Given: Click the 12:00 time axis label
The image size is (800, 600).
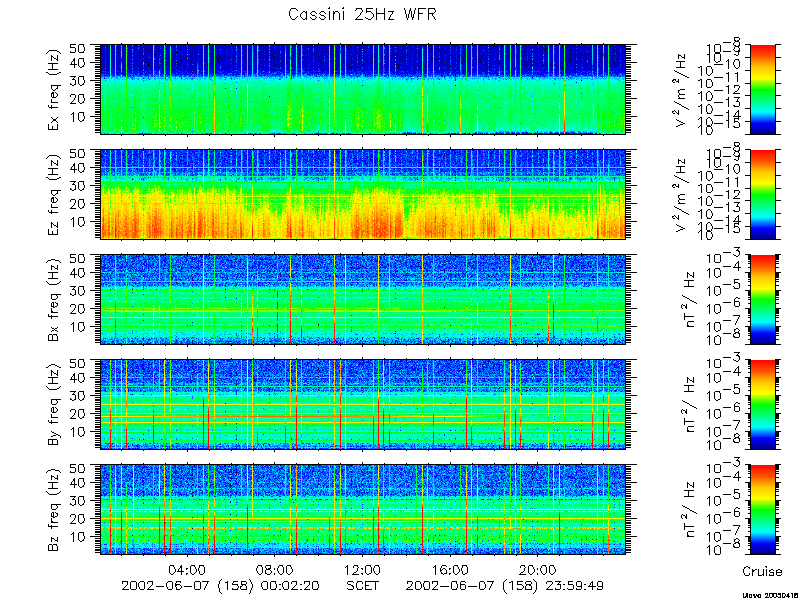Looking at the screenshot, I should (x=362, y=569).
